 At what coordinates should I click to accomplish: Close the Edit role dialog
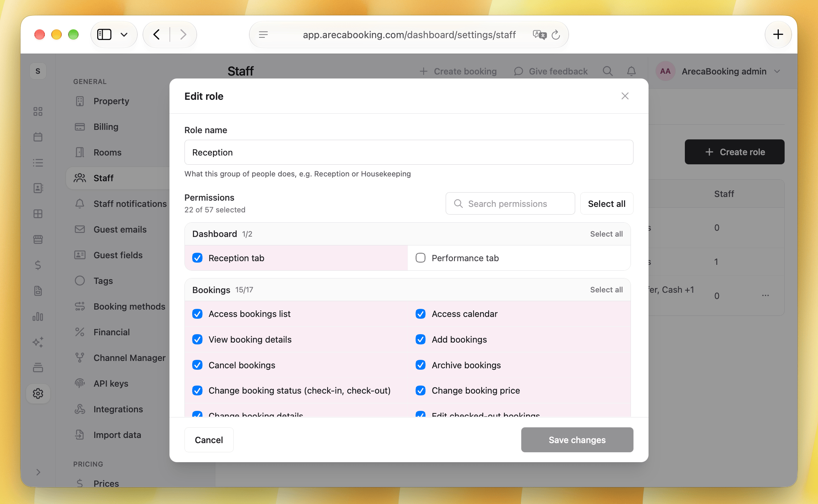click(625, 96)
